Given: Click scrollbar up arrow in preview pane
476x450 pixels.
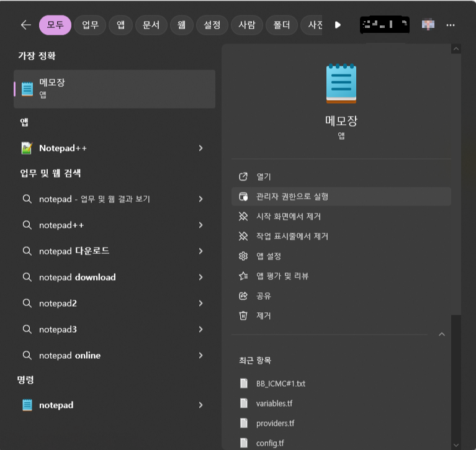Looking at the screenshot, I should (x=456, y=49).
